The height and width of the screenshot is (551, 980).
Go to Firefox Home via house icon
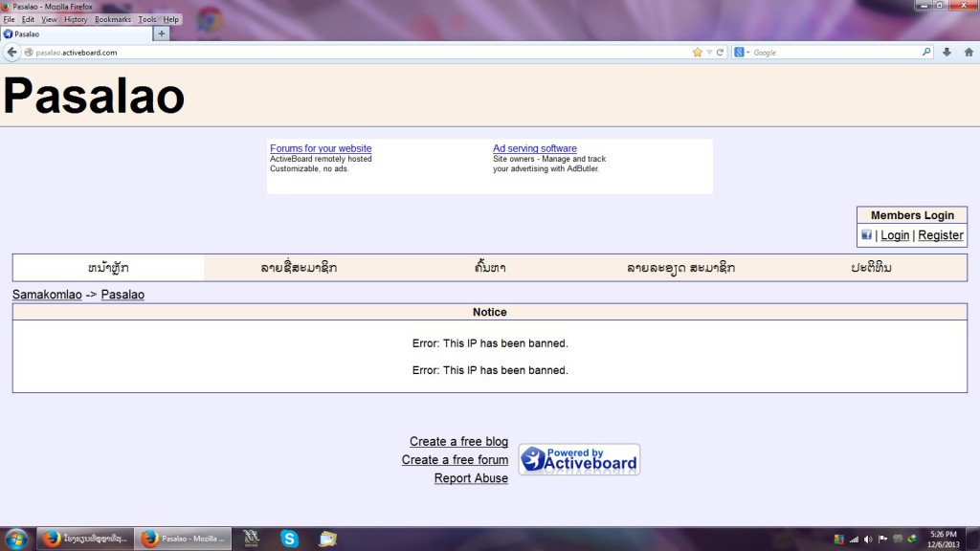point(969,53)
